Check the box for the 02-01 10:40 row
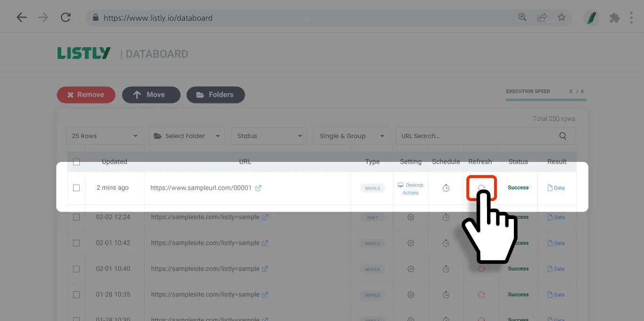 click(76, 269)
